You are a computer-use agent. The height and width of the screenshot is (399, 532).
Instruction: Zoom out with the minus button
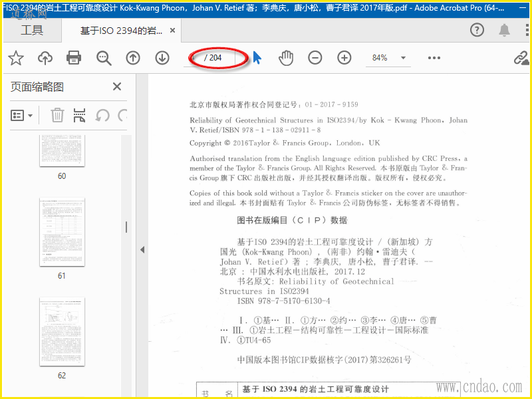coord(315,58)
